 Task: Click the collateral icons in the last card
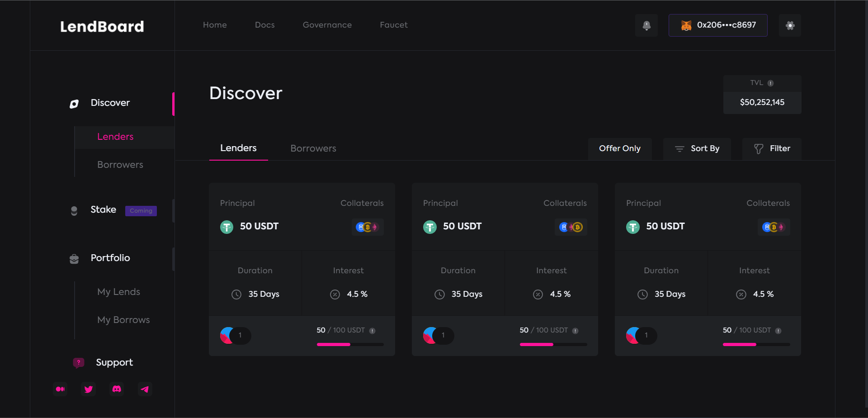774,227
